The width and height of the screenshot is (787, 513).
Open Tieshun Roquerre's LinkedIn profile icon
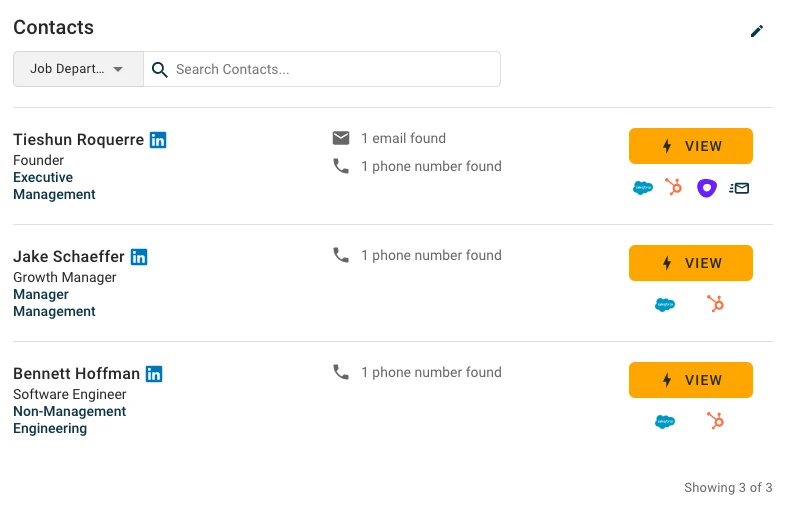click(158, 140)
